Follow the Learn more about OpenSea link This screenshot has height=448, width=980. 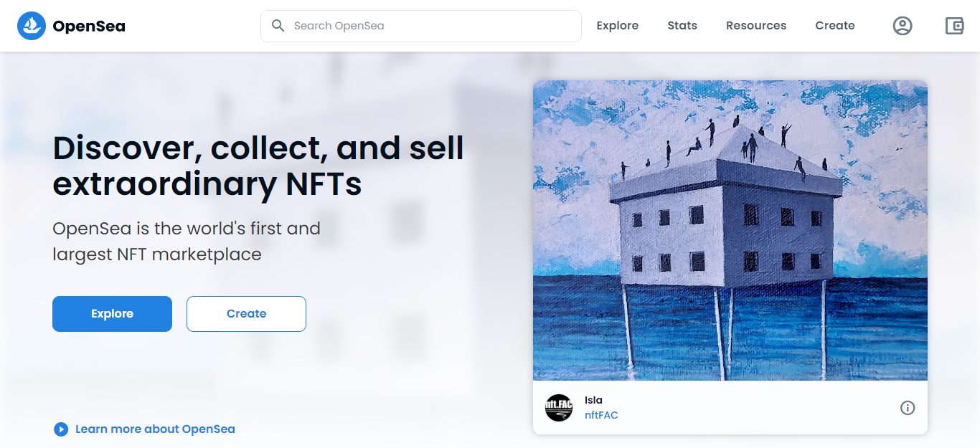click(x=154, y=429)
